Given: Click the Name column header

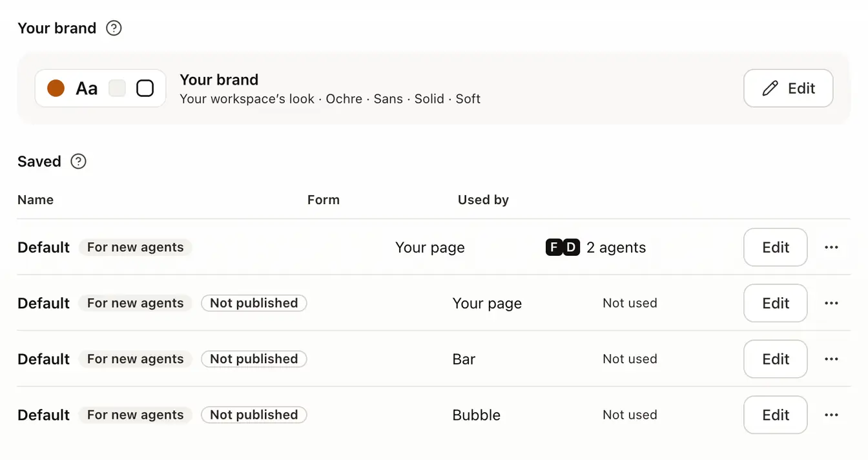Looking at the screenshot, I should point(36,200).
